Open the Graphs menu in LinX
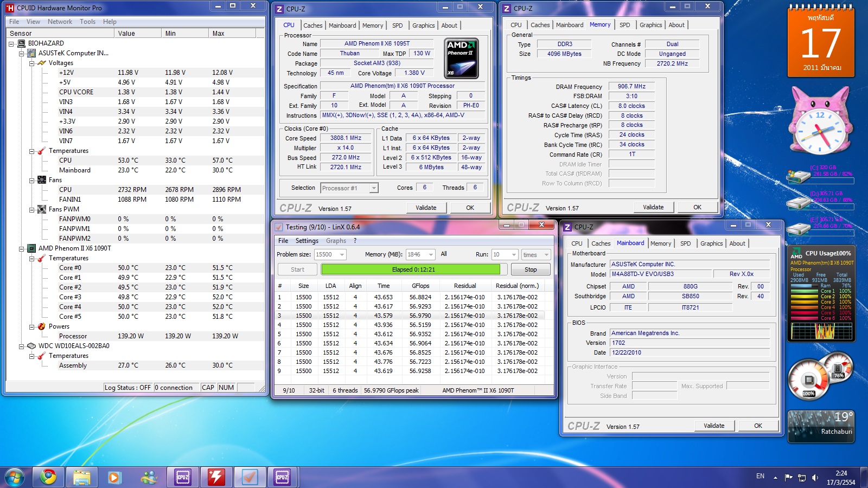Viewport: 868px width, 488px height. click(336, 241)
